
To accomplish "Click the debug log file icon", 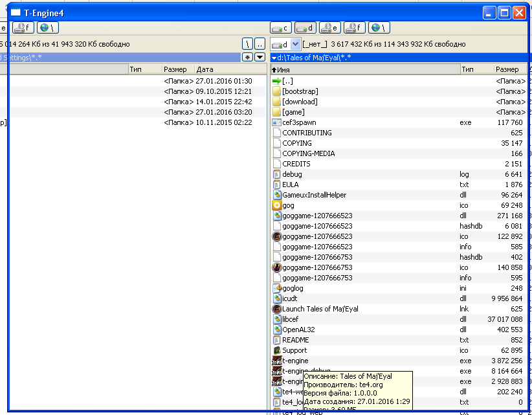I will (277, 174).
